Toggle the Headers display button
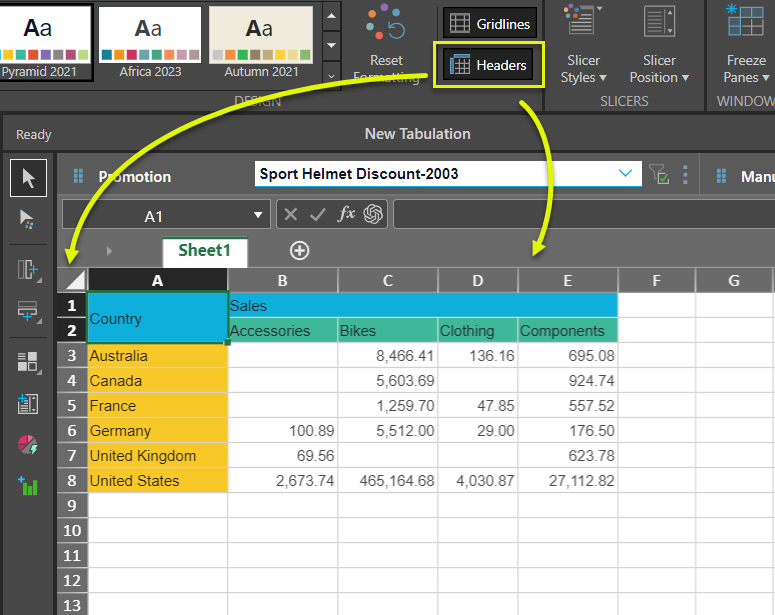 point(488,65)
